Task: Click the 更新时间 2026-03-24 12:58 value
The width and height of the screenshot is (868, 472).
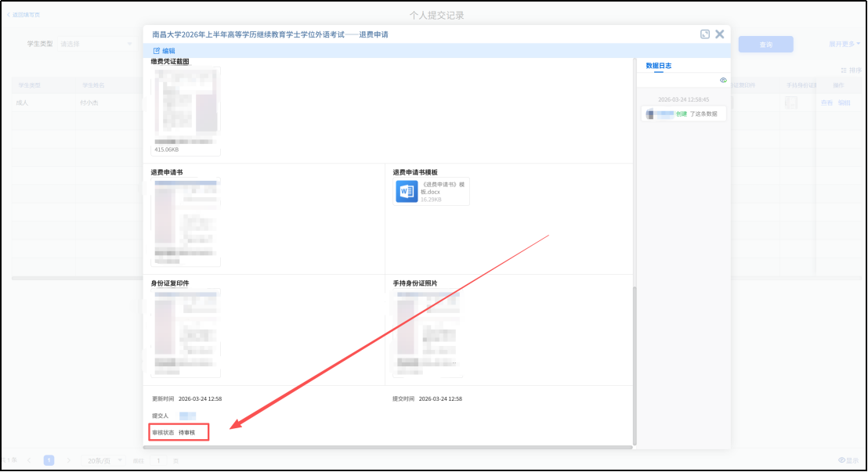Action: (x=200, y=399)
